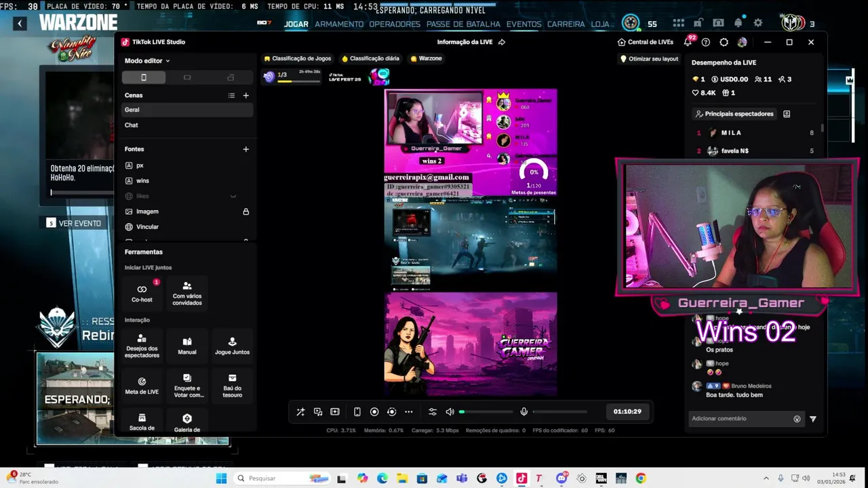868x488 pixels.
Task: Select the Chat scene
Action: point(187,125)
